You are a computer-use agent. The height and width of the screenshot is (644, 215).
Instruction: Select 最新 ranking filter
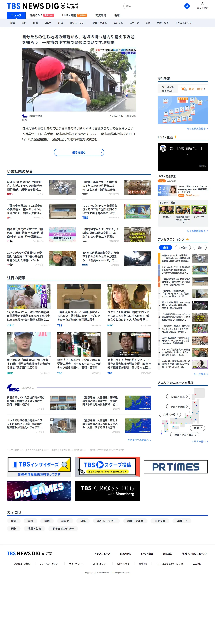click(165, 247)
